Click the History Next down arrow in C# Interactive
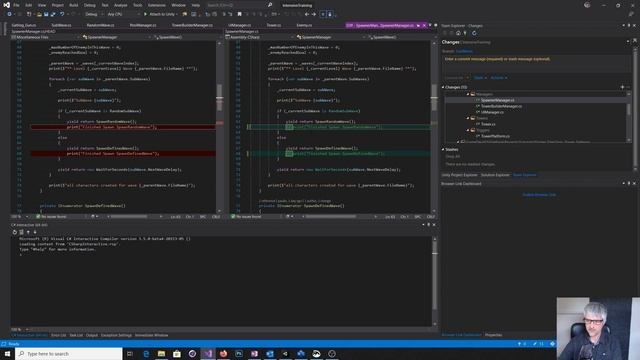The width and height of the screenshot is (640, 360). 35,232
